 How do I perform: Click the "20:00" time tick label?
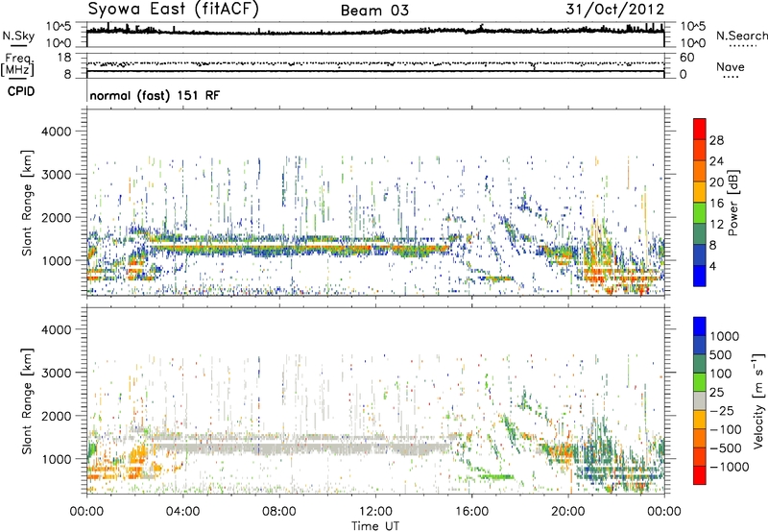[567, 512]
